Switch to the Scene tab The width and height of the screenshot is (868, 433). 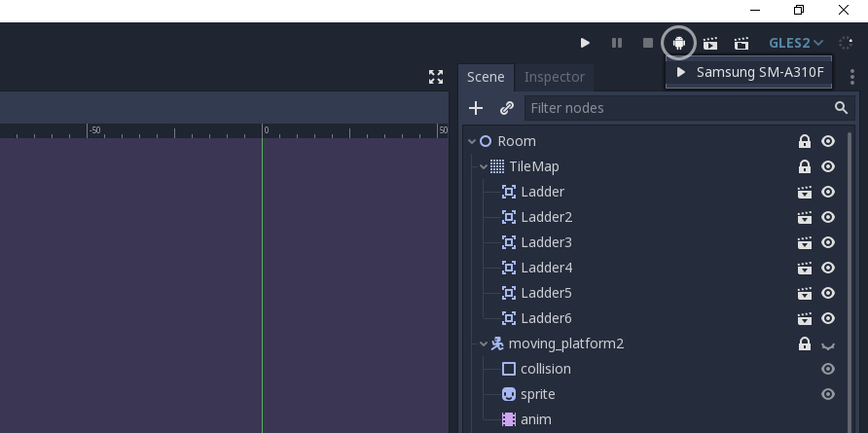(486, 77)
